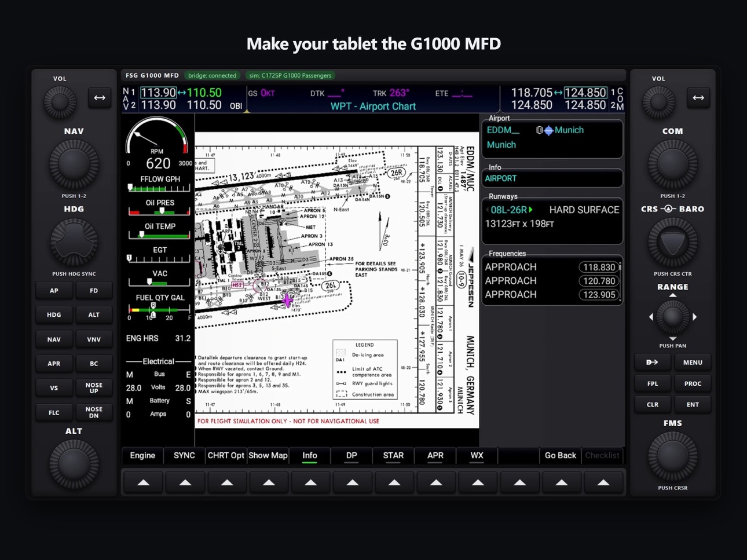Toggle the FD flight director button
The width and height of the screenshot is (747, 560).
94,291
